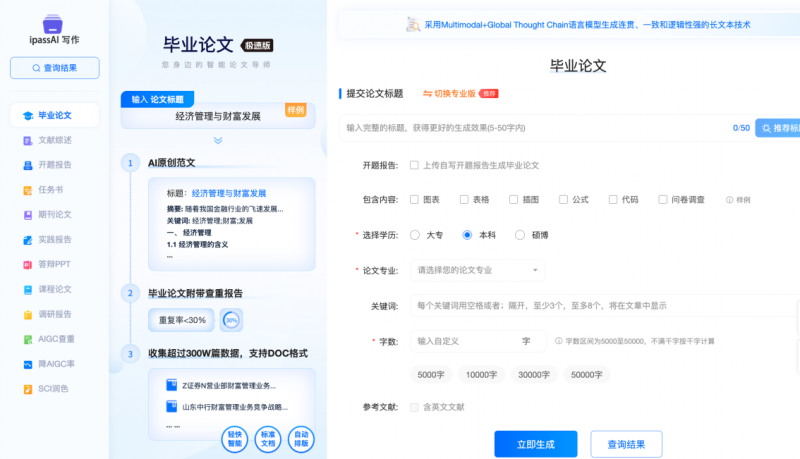800x459 pixels.
Task: Click the 文献综述 sidebar icon
Action: [28, 140]
